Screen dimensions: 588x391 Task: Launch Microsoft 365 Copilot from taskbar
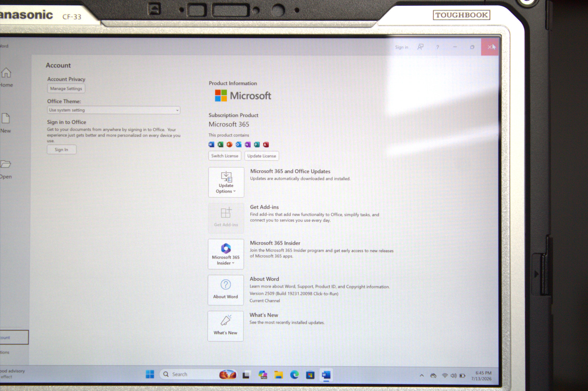click(262, 375)
